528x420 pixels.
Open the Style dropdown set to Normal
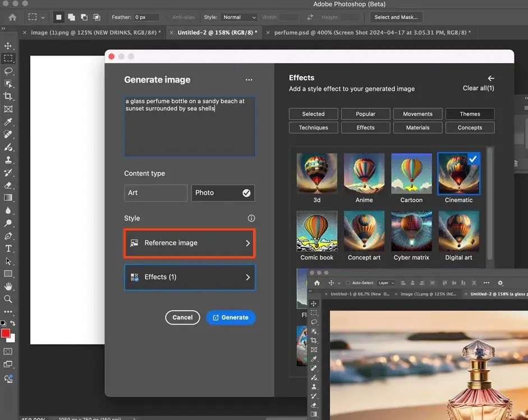point(238,17)
